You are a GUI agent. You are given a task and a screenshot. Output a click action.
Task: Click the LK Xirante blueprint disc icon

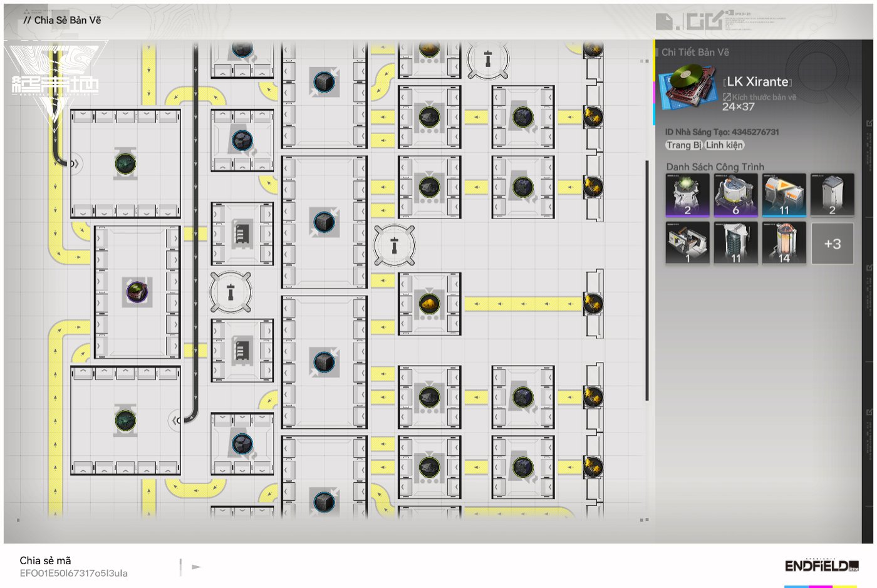point(688,86)
